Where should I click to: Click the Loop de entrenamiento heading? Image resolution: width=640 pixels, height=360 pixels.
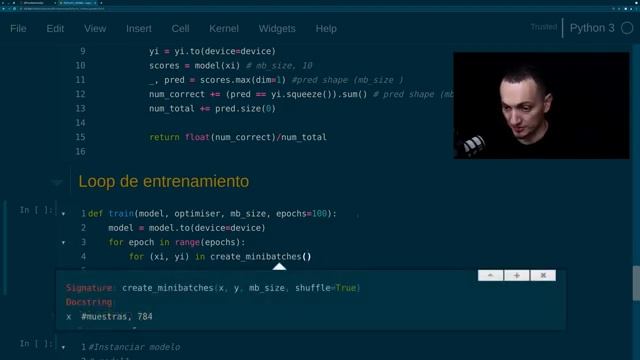pyautogui.click(x=164, y=181)
